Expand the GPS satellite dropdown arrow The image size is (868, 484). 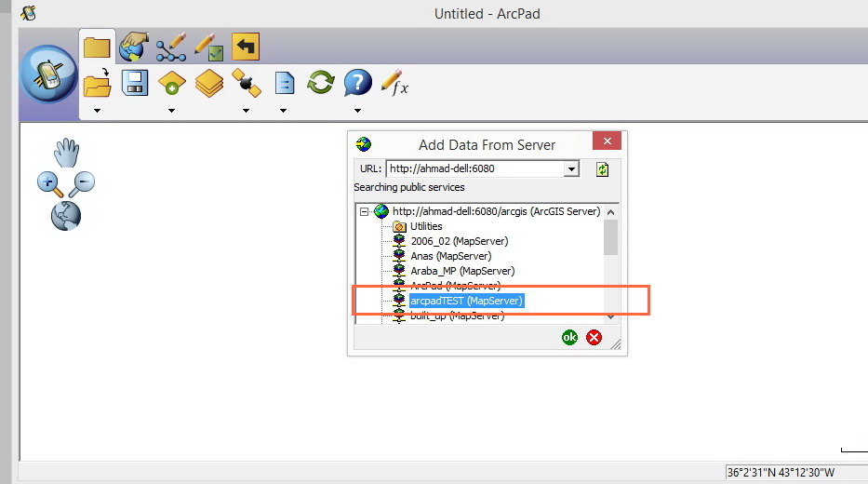pyautogui.click(x=246, y=111)
